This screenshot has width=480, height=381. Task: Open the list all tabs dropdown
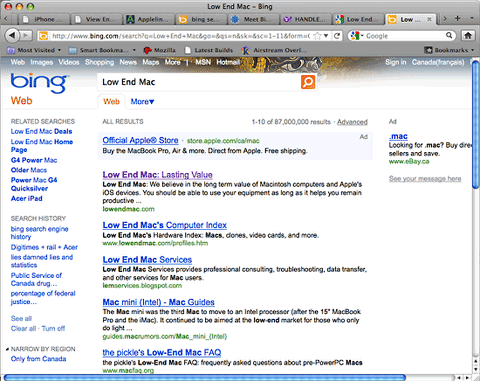(472, 18)
